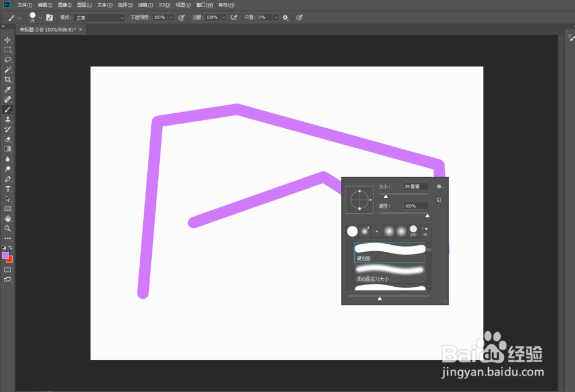The height and width of the screenshot is (392, 575).
Task: Grab the Hand tool
Action: point(7,218)
